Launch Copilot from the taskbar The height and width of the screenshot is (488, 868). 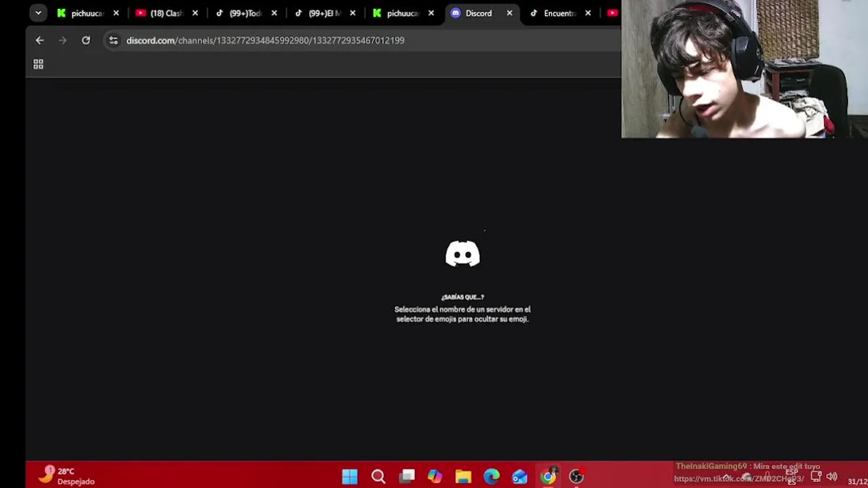click(x=435, y=476)
